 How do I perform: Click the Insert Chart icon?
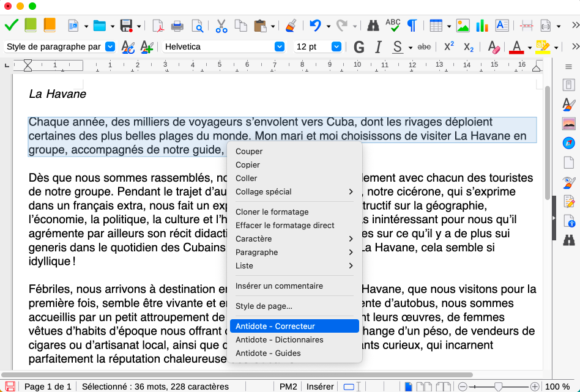[482, 26]
